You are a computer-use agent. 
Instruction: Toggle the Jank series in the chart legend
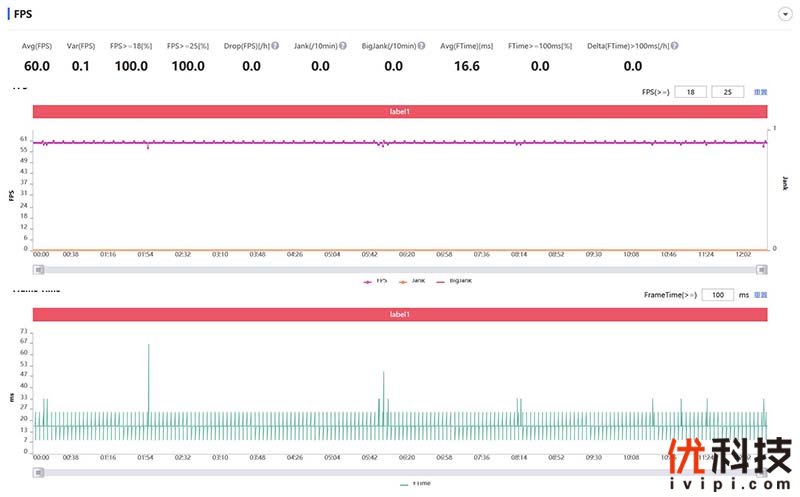point(413,281)
